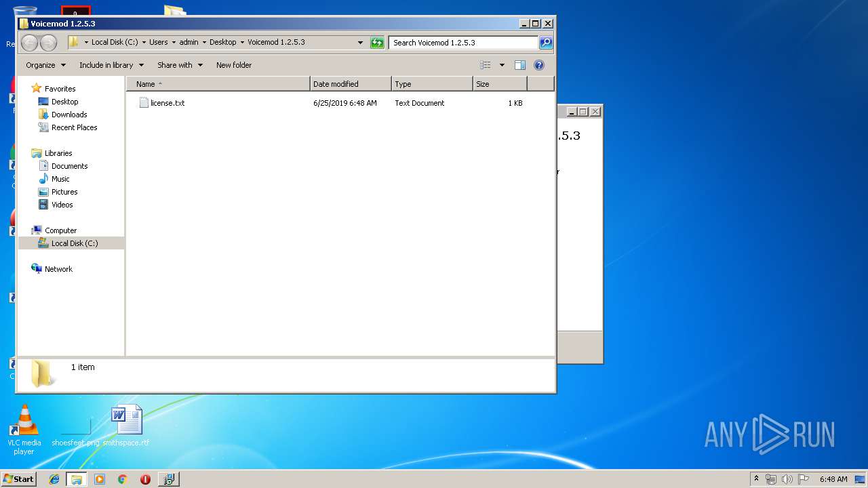Viewport: 868px width, 488px height.
Task: Open Explorer help question-mark icon
Action: (539, 65)
